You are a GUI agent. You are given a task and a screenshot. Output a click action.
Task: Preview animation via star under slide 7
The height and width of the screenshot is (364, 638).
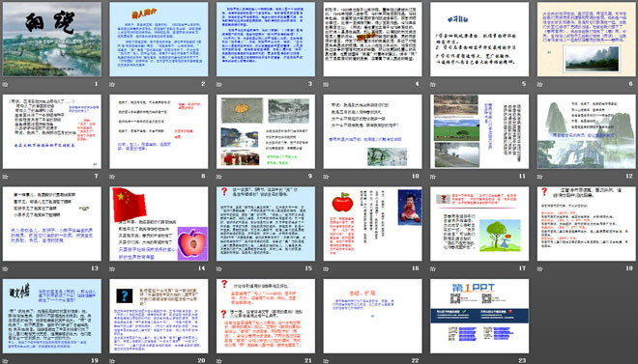tap(5, 177)
